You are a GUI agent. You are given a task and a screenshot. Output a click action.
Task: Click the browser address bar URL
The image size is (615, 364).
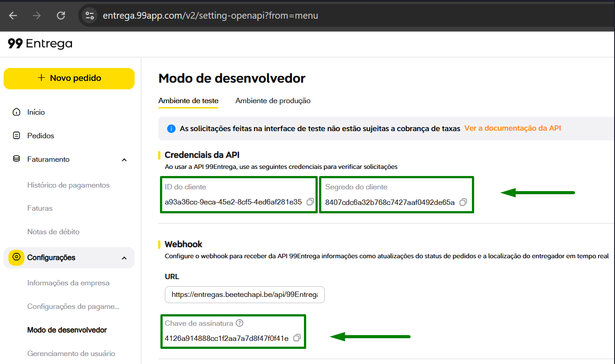click(x=210, y=16)
